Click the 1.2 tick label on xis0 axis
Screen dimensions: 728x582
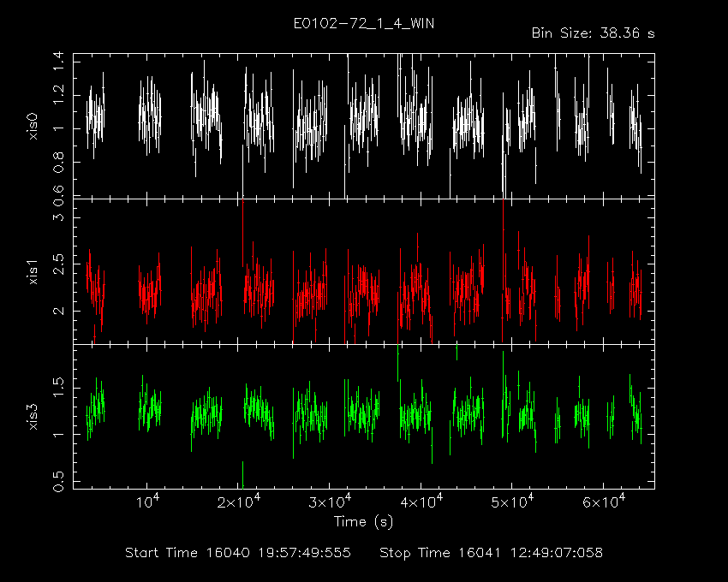[x=58, y=95]
